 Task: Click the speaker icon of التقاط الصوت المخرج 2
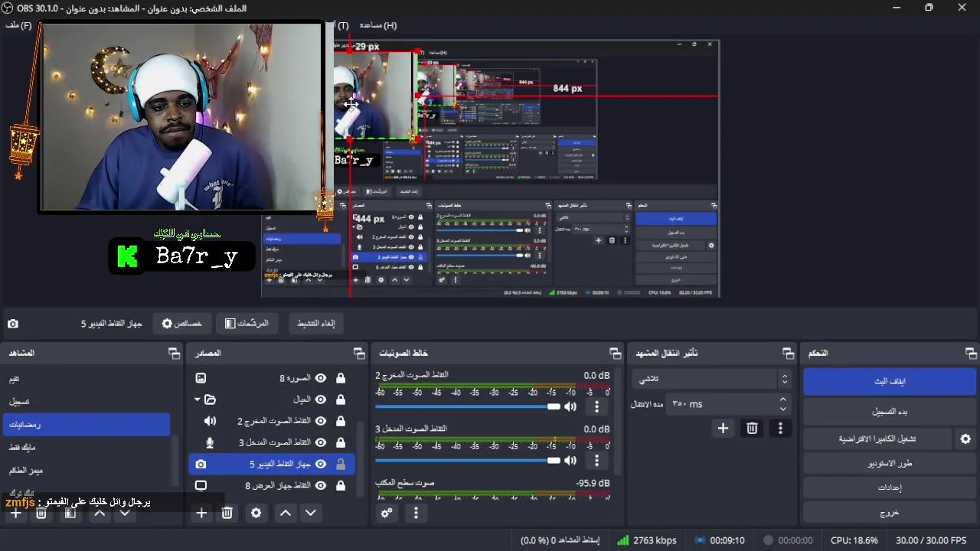(211, 421)
